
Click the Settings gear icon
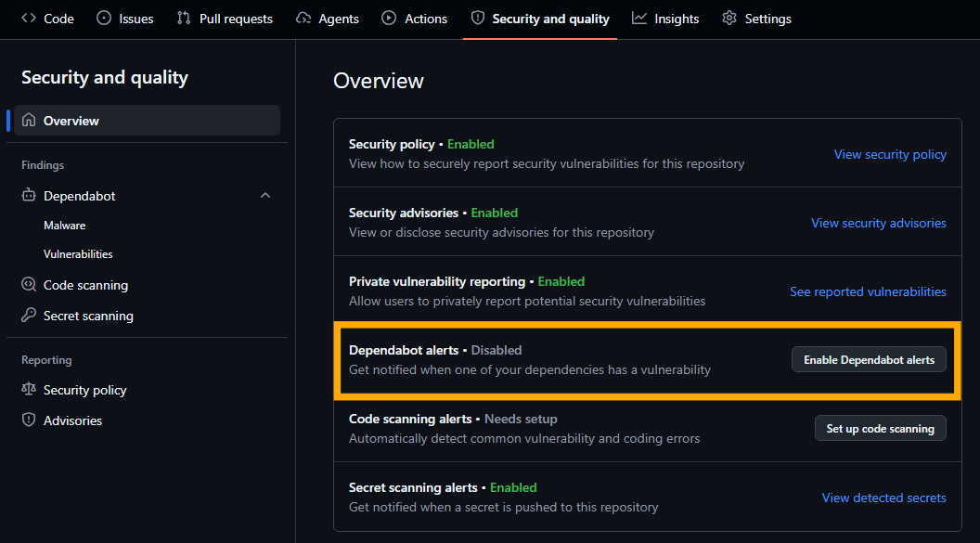point(729,19)
